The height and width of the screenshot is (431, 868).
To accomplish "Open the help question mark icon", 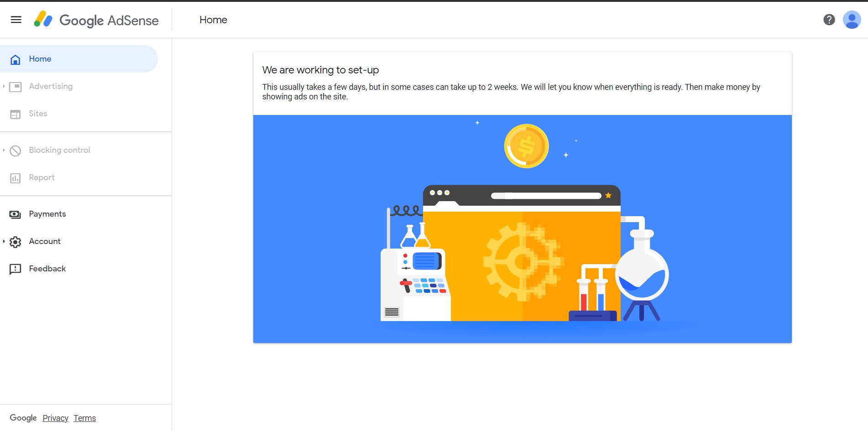I will click(828, 19).
